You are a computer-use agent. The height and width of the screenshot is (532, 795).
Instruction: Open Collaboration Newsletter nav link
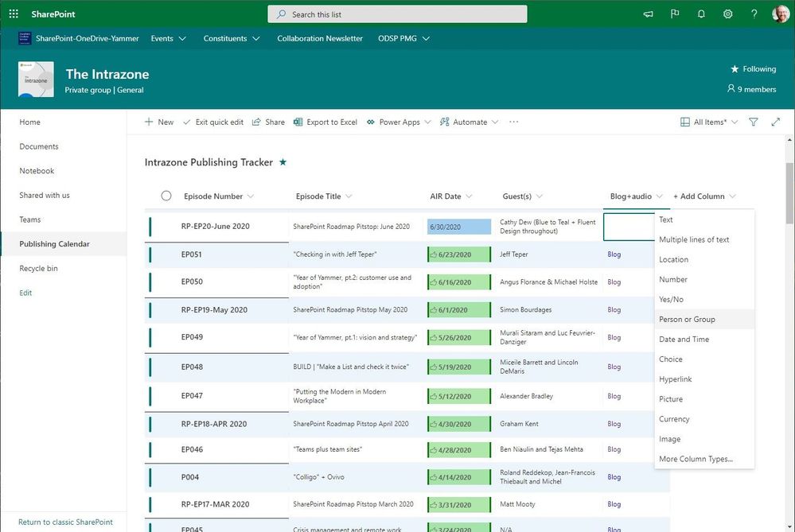pos(320,38)
